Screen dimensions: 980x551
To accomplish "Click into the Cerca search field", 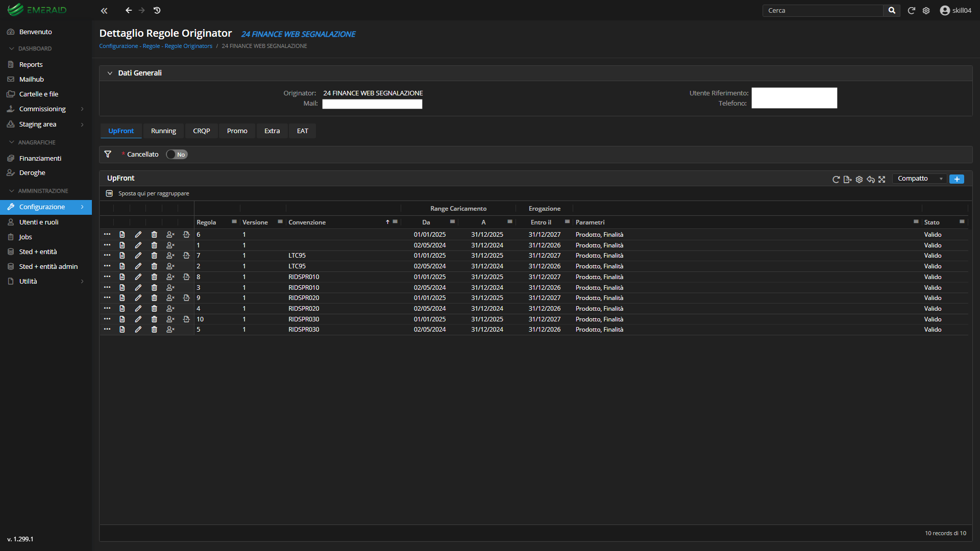I will click(x=823, y=10).
